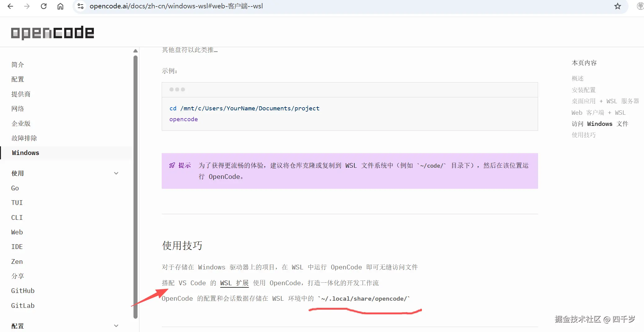Select the Windows sidebar entry
The height and width of the screenshot is (332, 644).
pyautogui.click(x=25, y=153)
